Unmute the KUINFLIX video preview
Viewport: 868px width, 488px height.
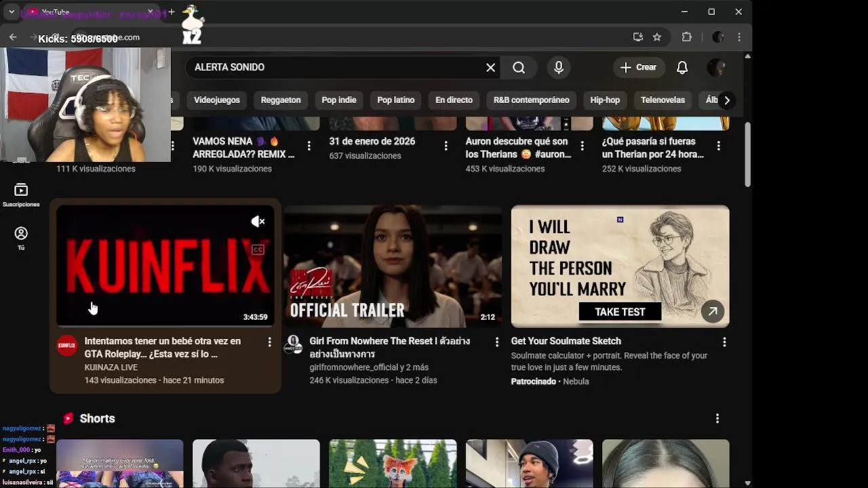pos(258,222)
